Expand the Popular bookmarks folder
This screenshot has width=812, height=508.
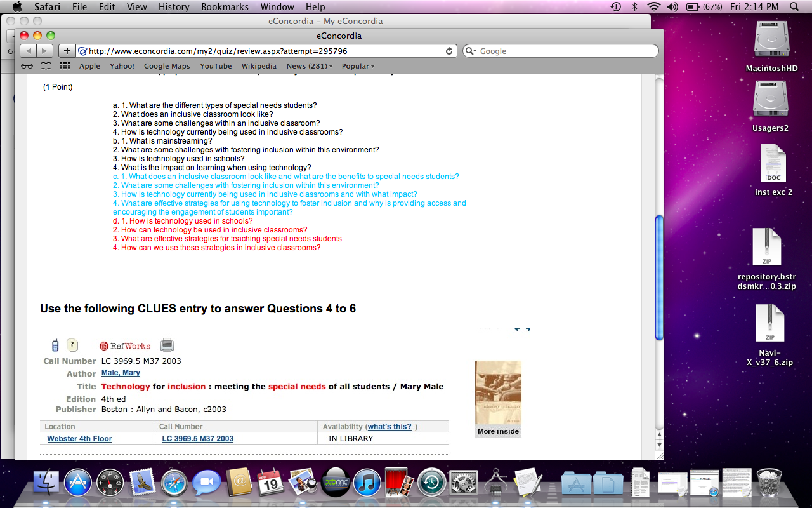pos(358,66)
